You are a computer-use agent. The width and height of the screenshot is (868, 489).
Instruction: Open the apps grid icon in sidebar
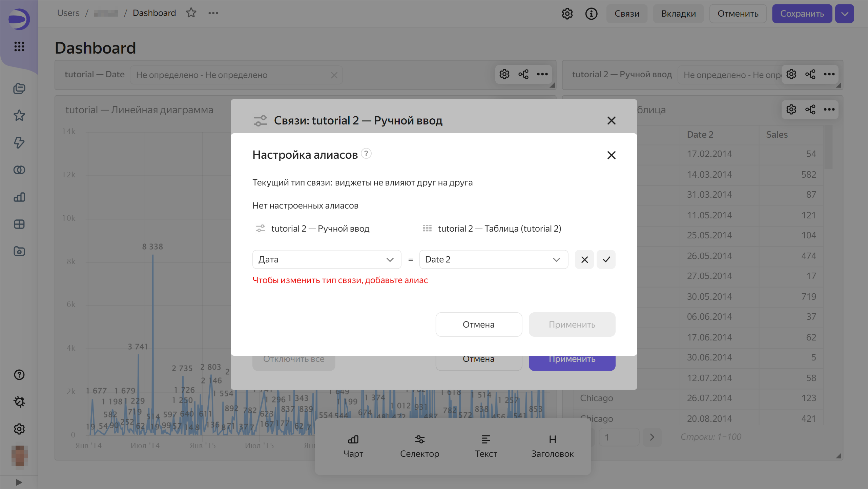(19, 46)
